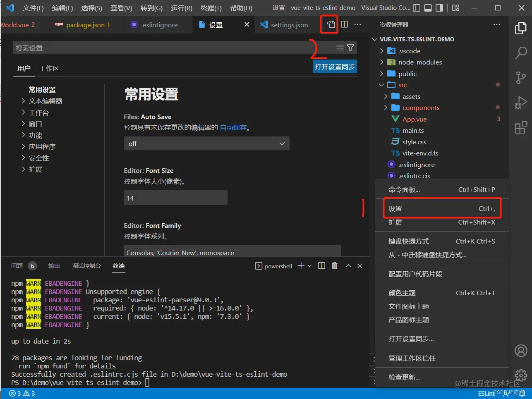
Task: Click 打开设置同步 button
Action: point(335,67)
